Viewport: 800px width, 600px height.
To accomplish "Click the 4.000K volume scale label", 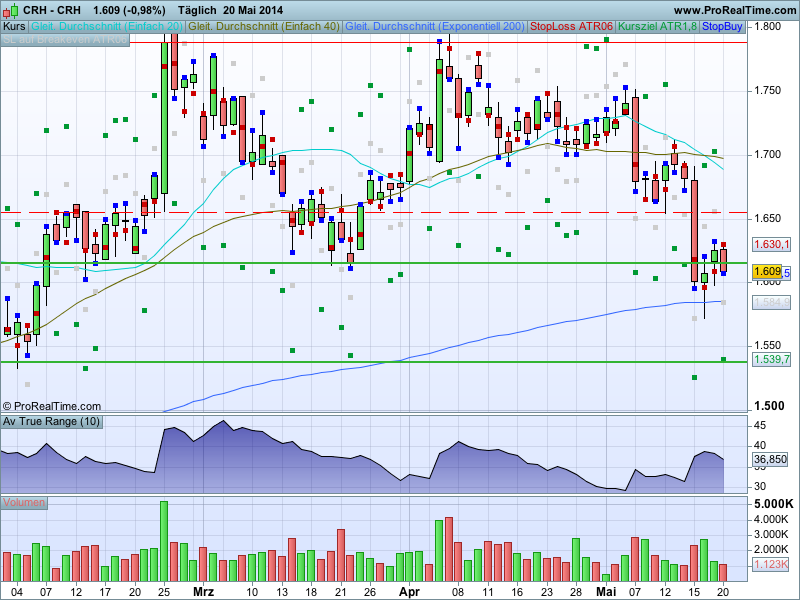I will 771,519.
